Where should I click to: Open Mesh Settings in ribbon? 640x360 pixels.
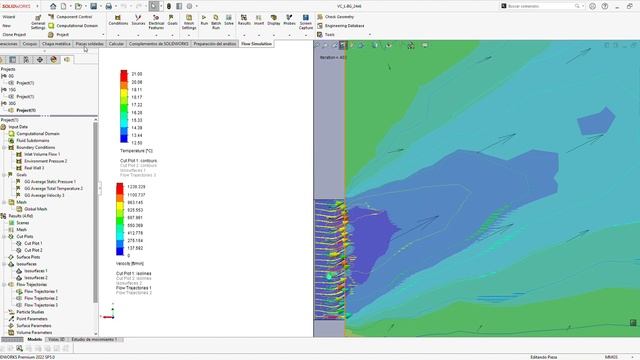pyautogui.click(x=189, y=22)
